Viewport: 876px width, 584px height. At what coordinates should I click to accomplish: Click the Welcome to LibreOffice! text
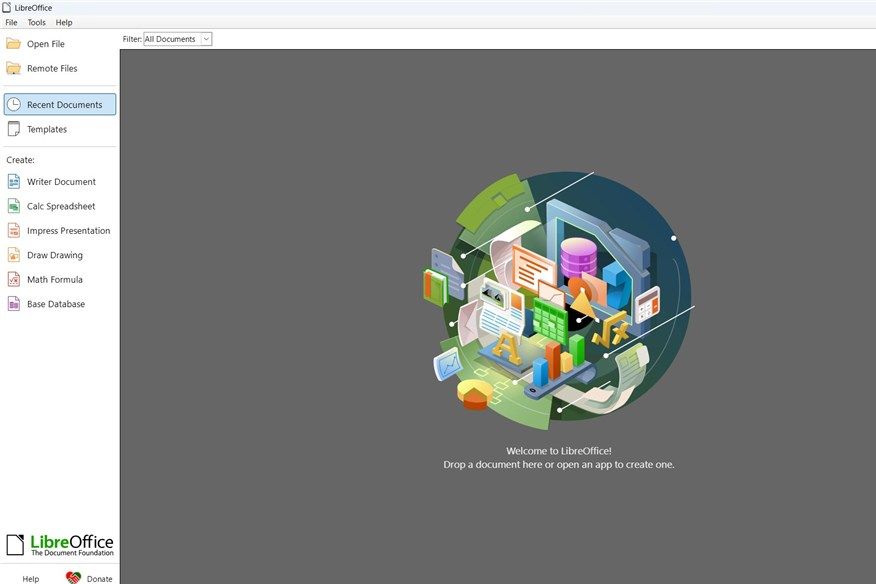pos(559,450)
